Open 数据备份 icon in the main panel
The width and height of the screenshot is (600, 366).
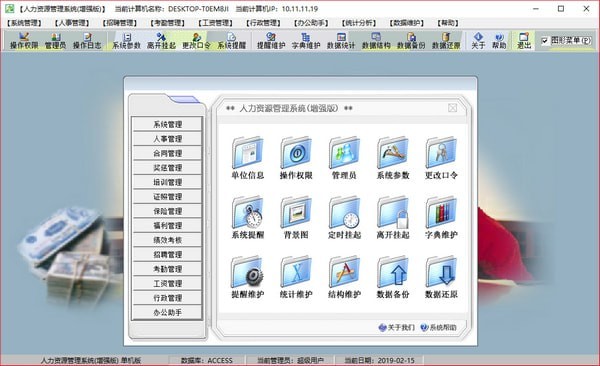point(393,277)
